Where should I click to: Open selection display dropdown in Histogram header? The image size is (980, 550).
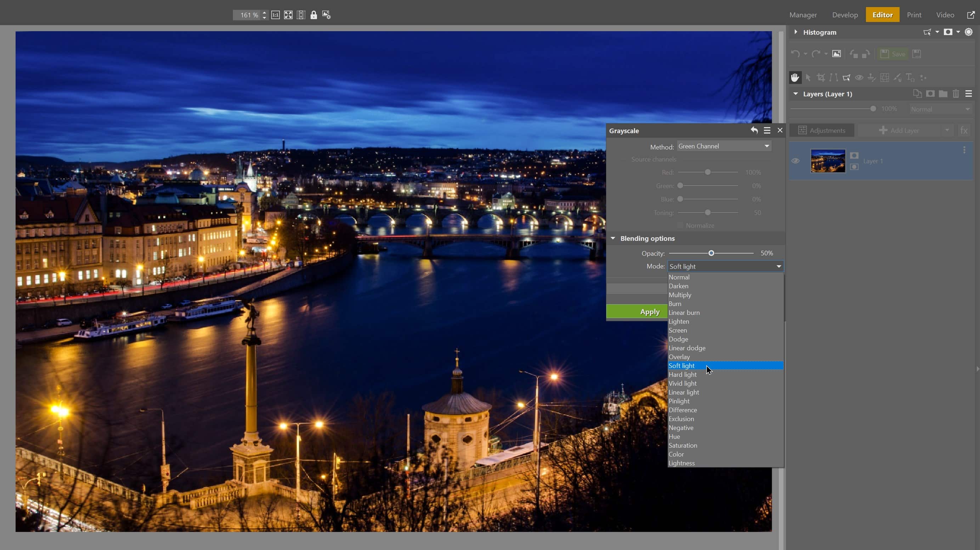(x=937, y=32)
